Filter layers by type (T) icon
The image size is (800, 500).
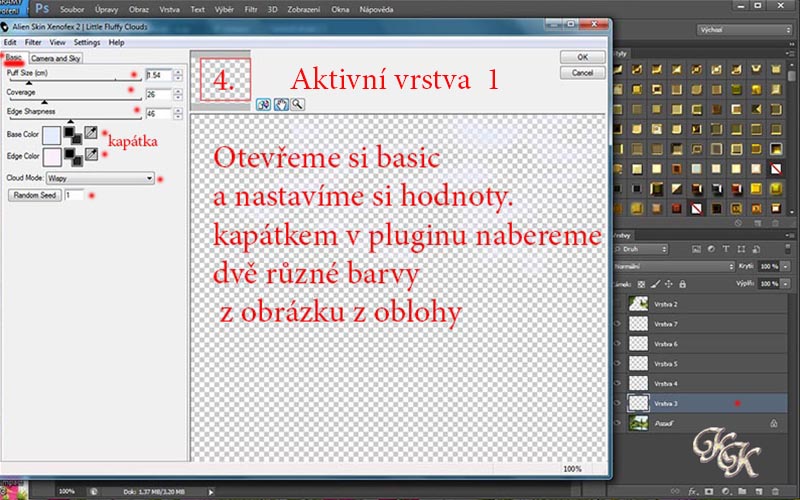726,249
